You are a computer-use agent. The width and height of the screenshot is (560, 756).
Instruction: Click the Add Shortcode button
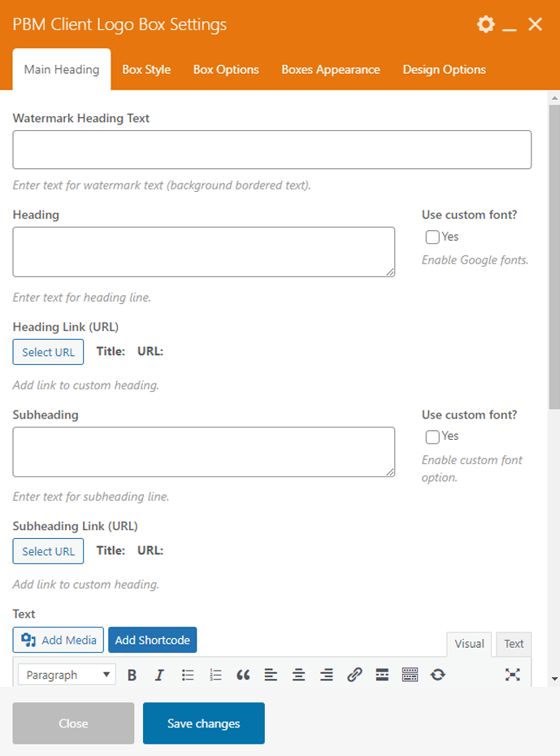click(152, 641)
